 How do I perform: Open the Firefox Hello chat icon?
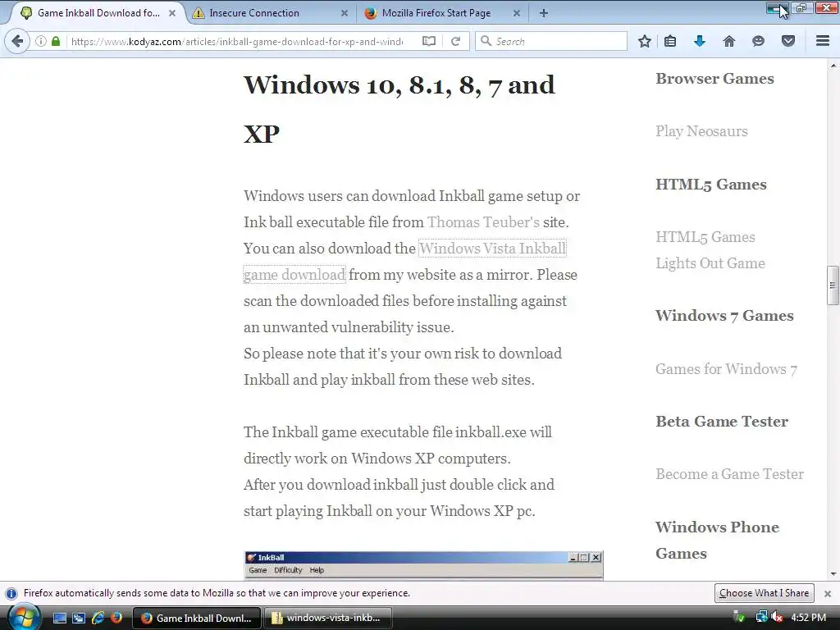click(758, 41)
